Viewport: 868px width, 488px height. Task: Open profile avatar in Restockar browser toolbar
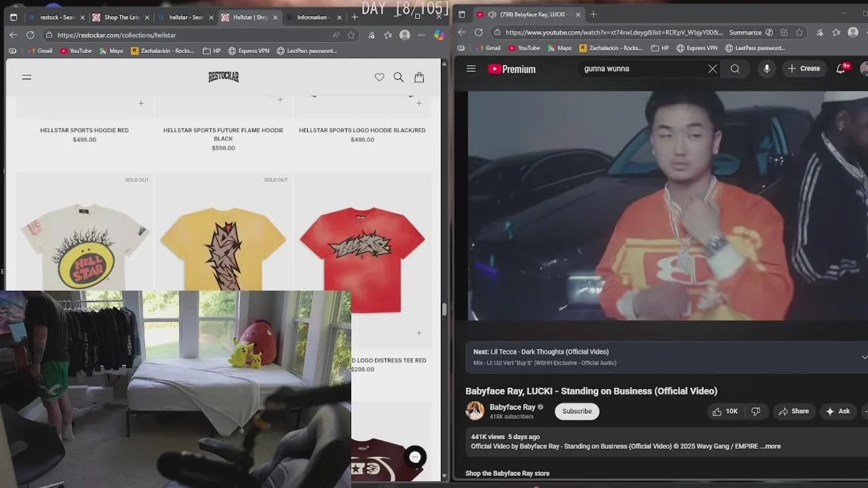click(405, 35)
